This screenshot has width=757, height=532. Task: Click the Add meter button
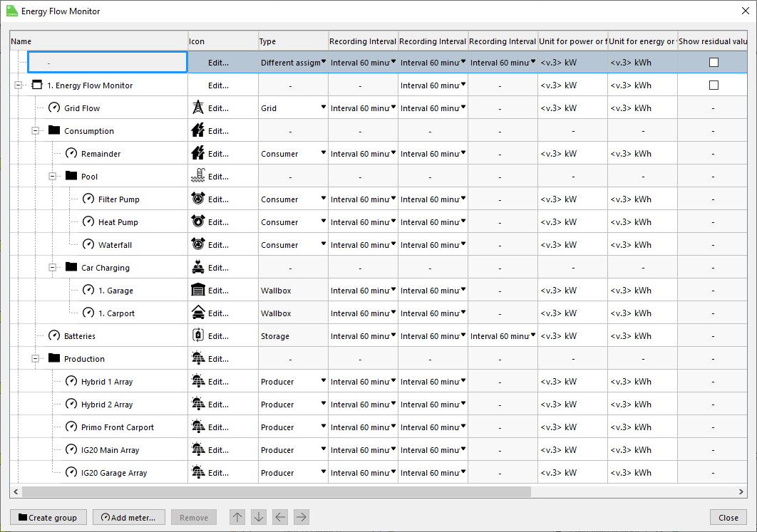coord(129,518)
